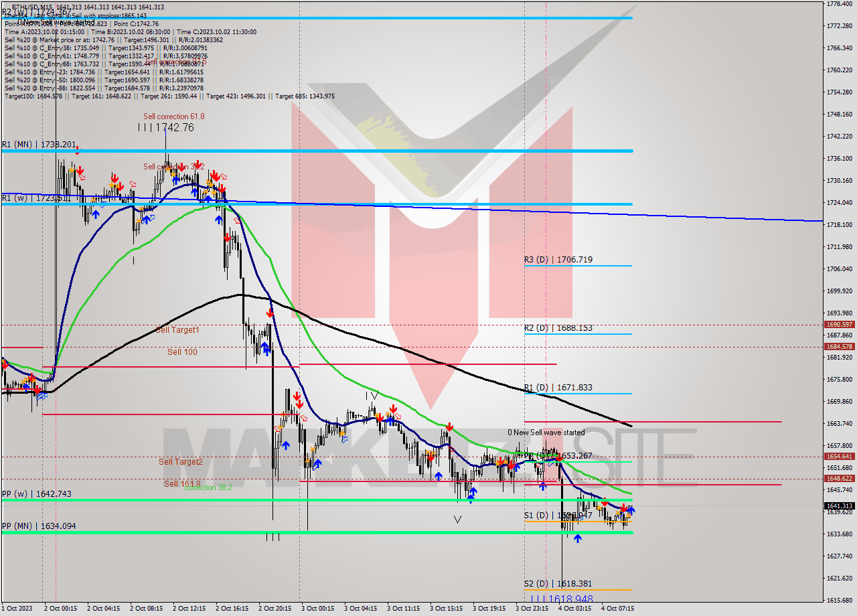
Task: Click the 'Sell 161.8' label
Action: 181,483
